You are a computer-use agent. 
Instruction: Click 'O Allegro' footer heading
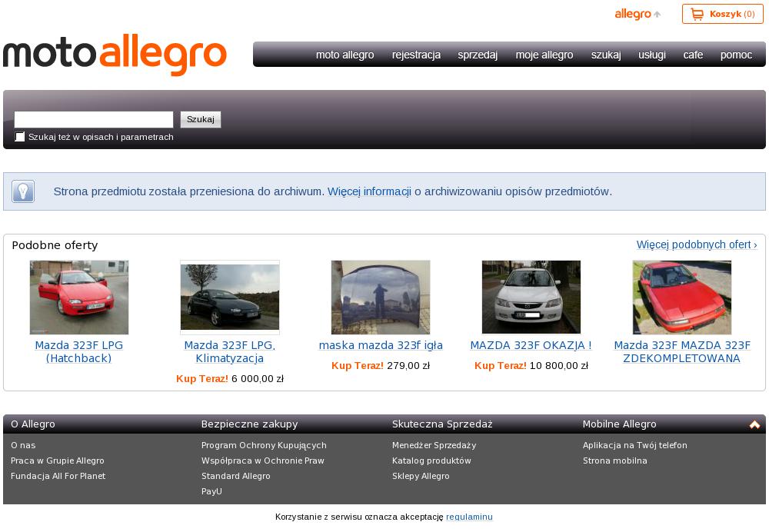[33, 424]
